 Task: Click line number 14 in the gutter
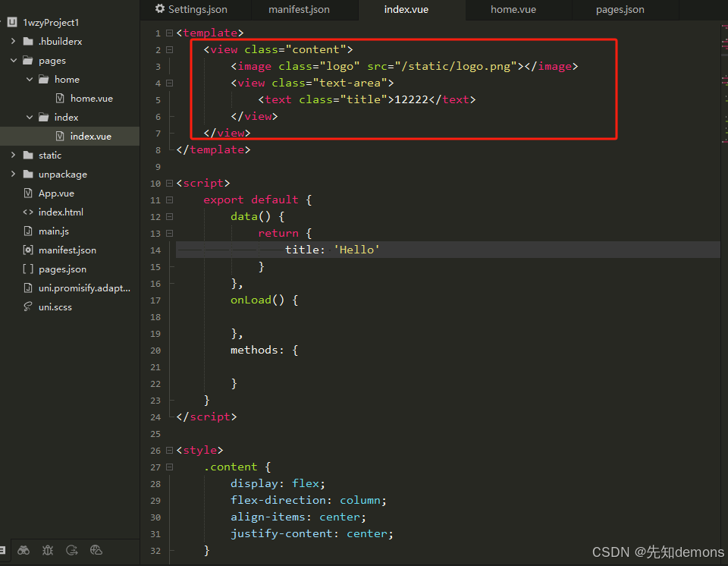pyautogui.click(x=155, y=250)
